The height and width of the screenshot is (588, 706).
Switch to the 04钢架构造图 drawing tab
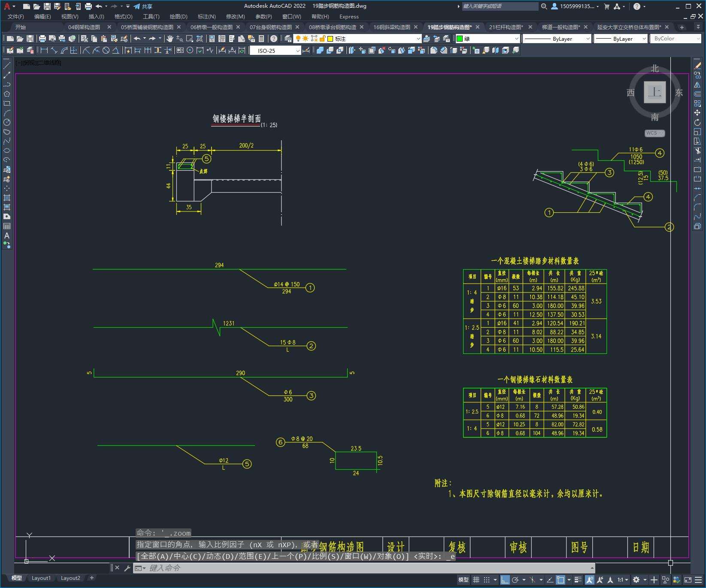(84, 27)
